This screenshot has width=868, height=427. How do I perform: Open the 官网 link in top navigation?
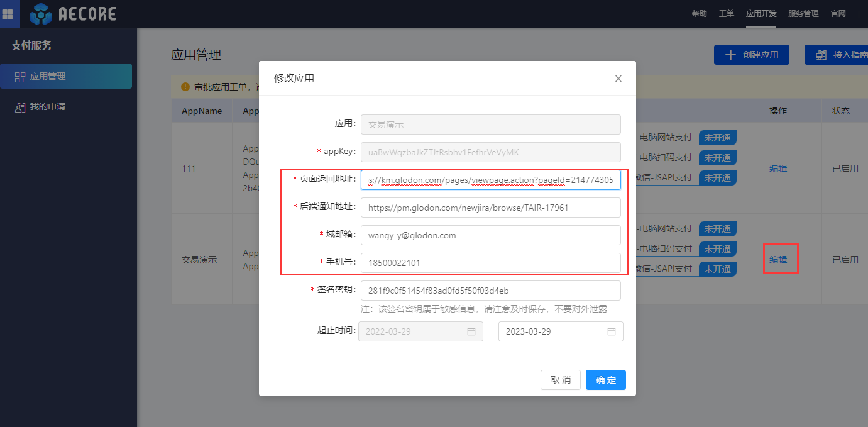838,13
